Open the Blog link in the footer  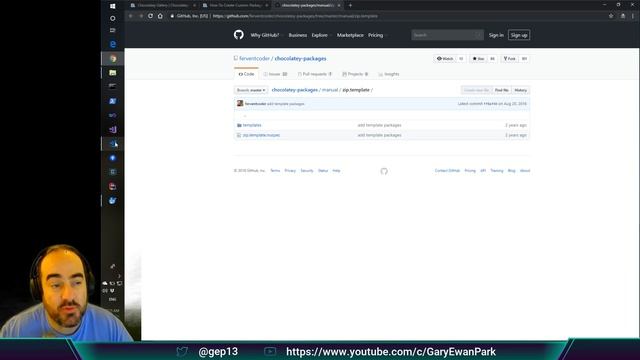click(511, 171)
